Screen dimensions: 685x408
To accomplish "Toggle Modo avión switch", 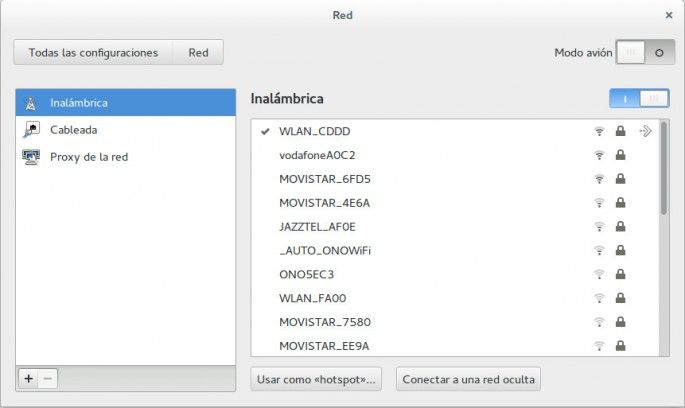I will (644, 53).
